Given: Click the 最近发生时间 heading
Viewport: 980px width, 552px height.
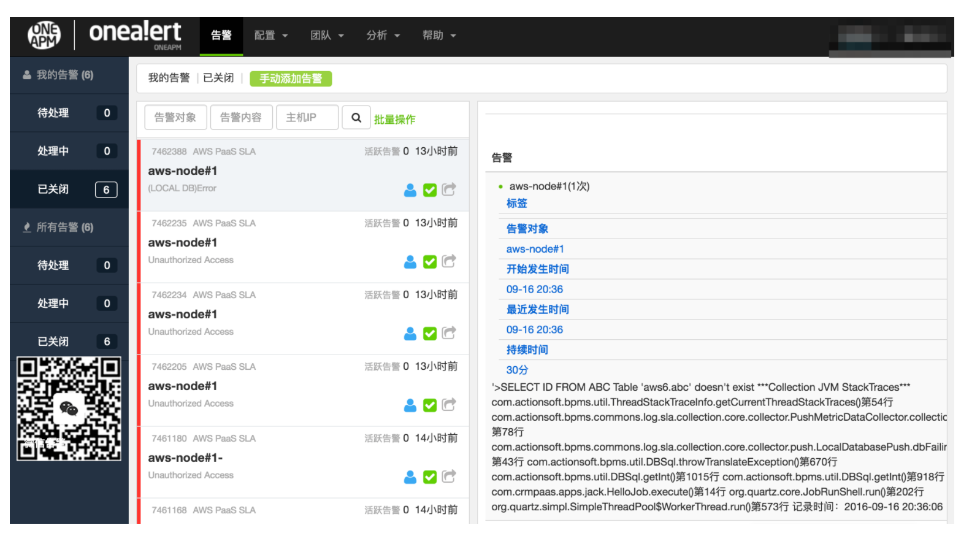Looking at the screenshot, I should pos(538,310).
